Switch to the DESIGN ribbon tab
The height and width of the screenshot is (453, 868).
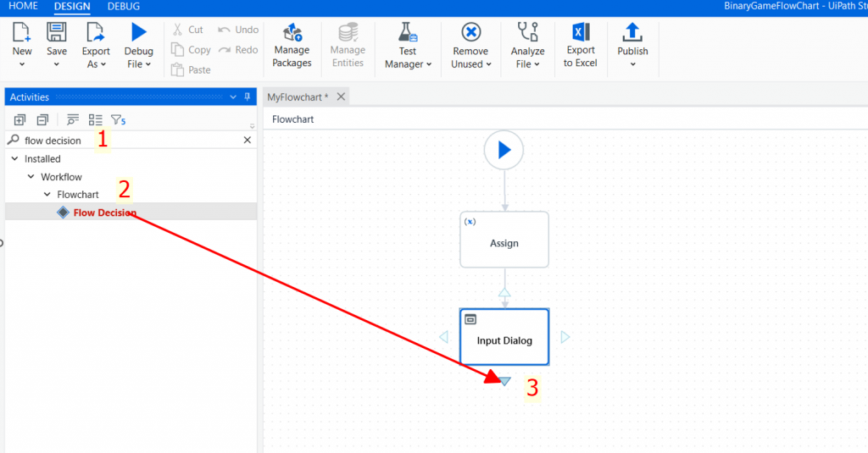(72, 6)
